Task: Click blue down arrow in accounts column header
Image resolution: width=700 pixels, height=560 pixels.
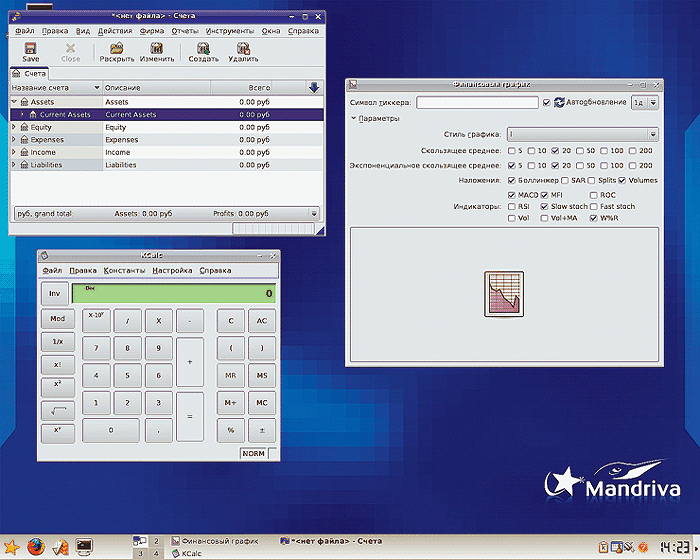Action: point(314,88)
